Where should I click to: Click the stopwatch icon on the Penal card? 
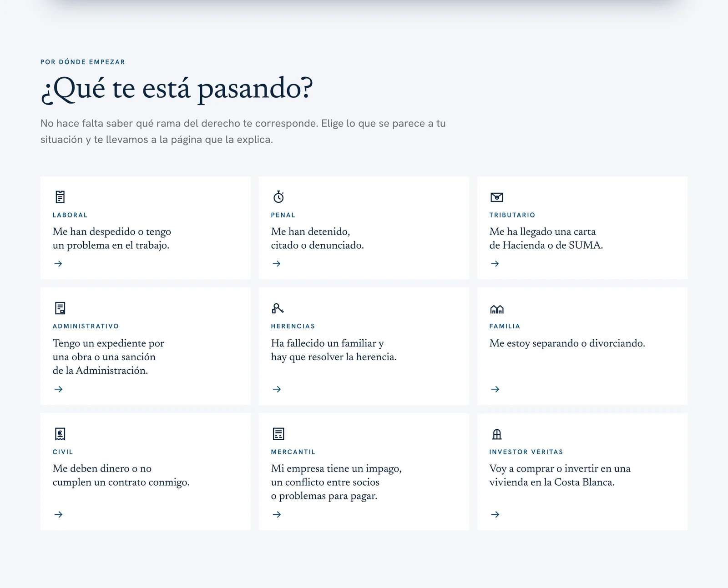(278, 197)
